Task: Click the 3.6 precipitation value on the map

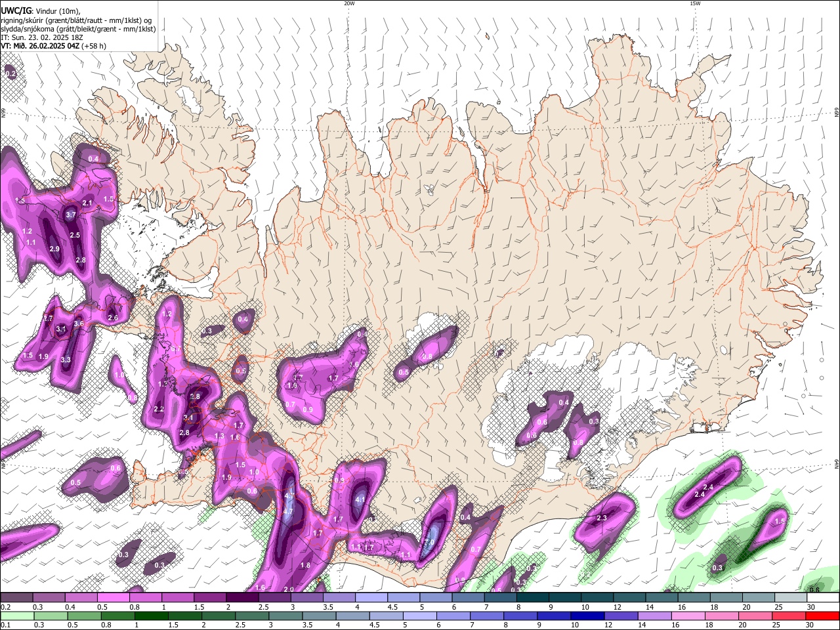Action: click(x=79, y=324)
